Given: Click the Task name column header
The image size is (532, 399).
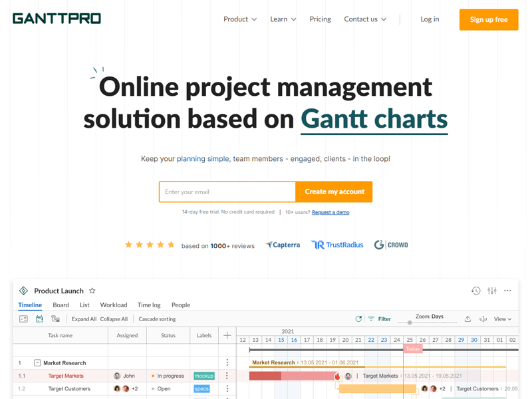Looking at the screenshot, I should click(60, 336).
